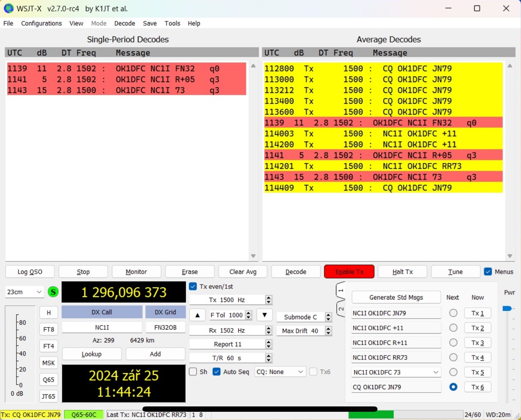Open the Save menu
521x420 pixels.
[150, 23]
